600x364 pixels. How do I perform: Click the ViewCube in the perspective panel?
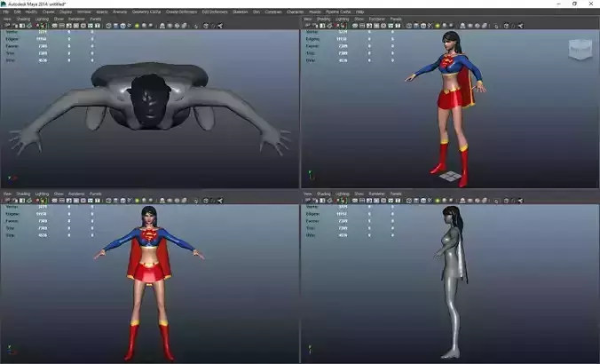click(580, 50)
